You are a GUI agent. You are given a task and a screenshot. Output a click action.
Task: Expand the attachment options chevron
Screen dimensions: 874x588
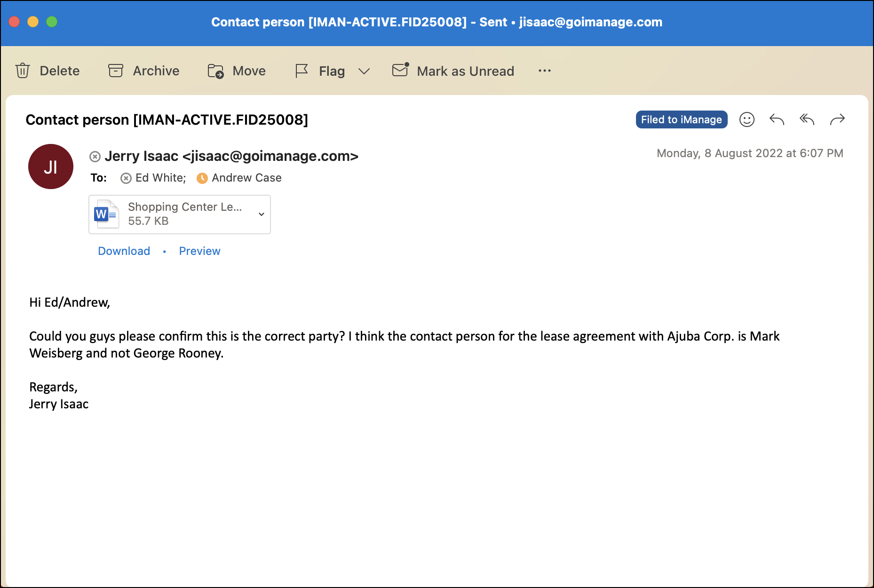261,214
